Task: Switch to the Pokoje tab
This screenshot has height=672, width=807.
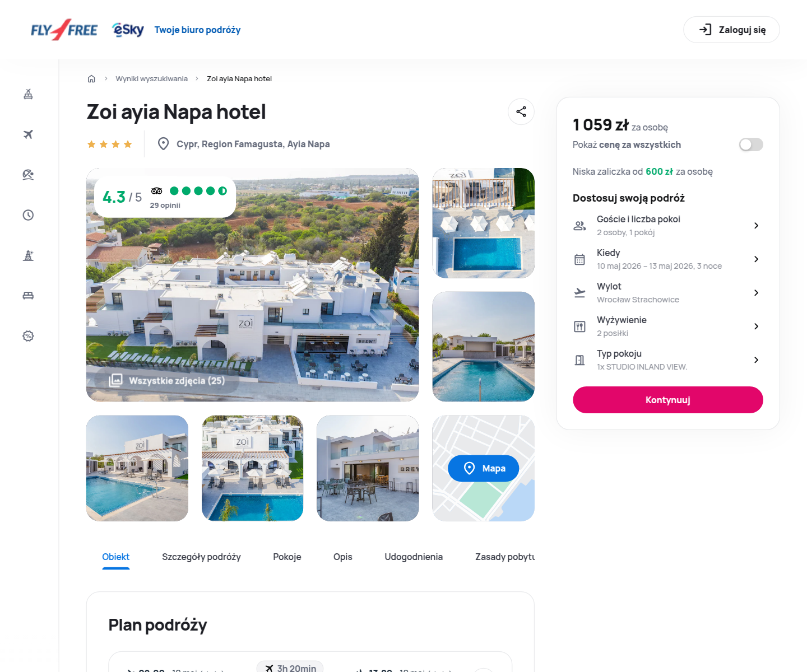Action: pos(287,557)
